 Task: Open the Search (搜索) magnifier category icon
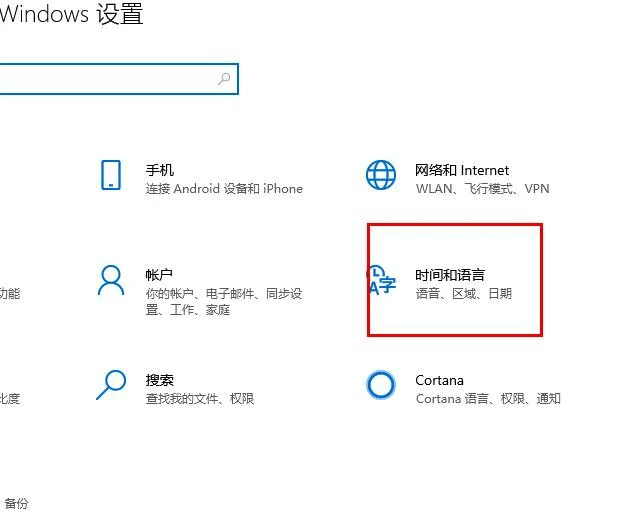pos(111,385)
